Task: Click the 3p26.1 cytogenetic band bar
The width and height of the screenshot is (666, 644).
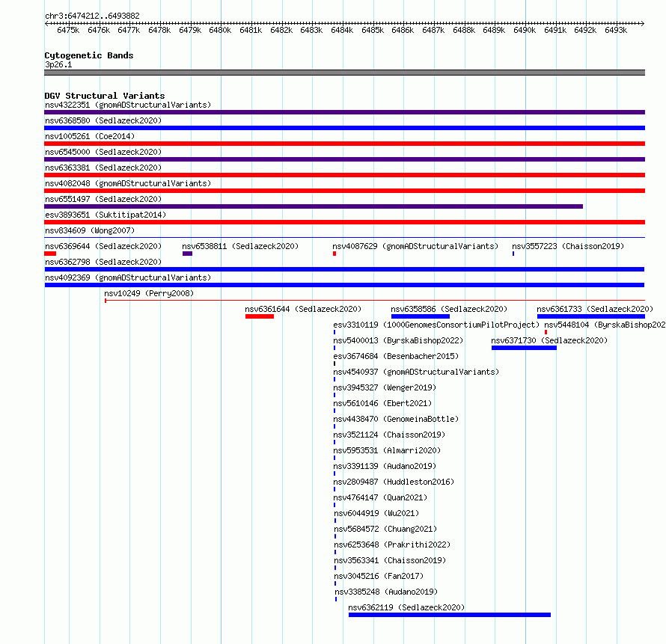Action: point(344,73)
